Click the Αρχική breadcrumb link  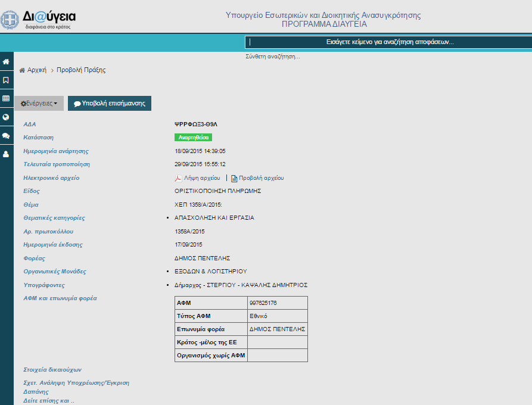(x=36, y=70)
